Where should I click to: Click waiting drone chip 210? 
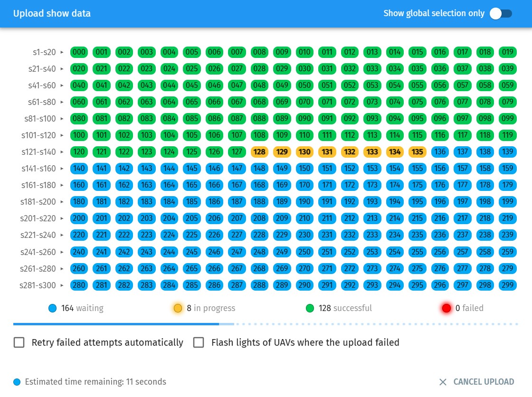tap(304, 218)
